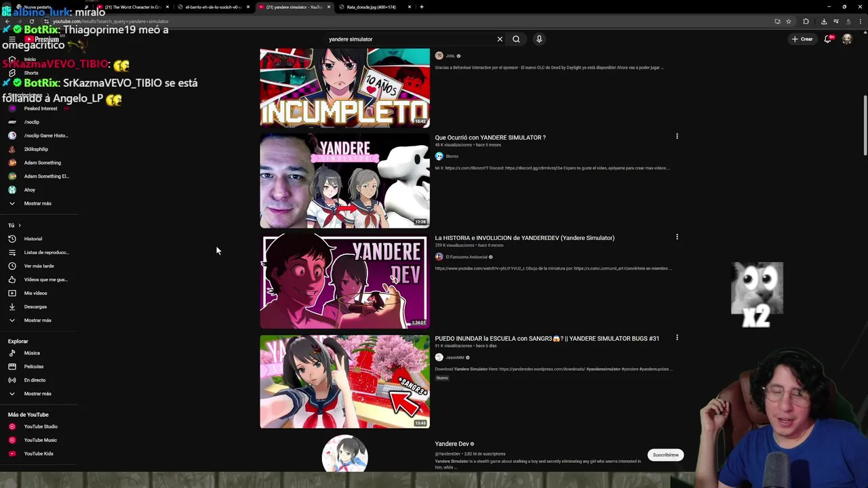
Task: Launch YouTube Kids from sidebar
Action: (39, 453)
